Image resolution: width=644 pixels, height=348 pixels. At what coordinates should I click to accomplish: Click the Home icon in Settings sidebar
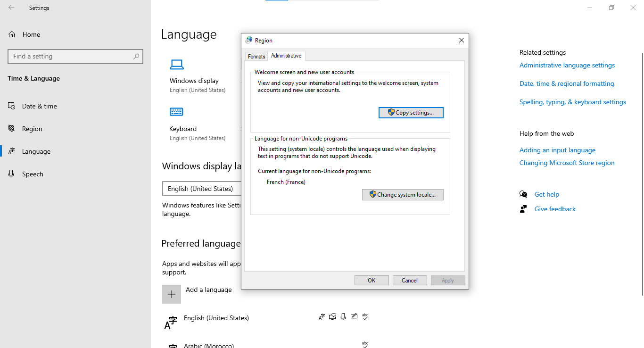click(12, 34)
